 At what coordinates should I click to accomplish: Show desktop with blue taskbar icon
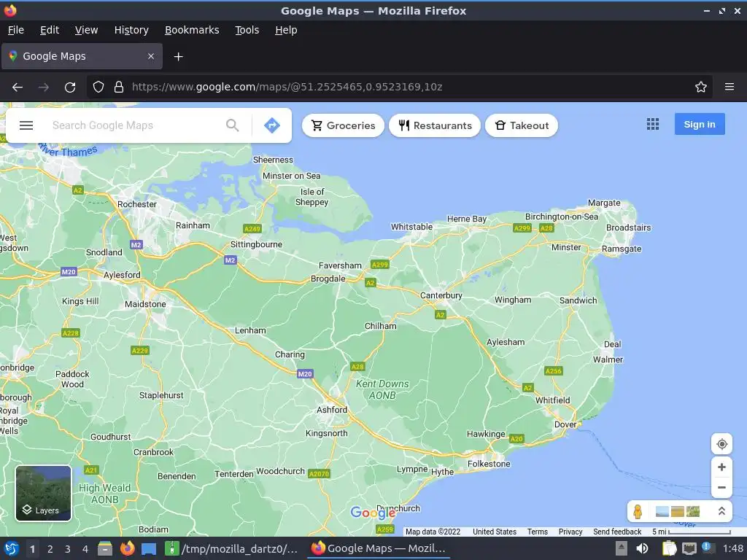[149, 549]
